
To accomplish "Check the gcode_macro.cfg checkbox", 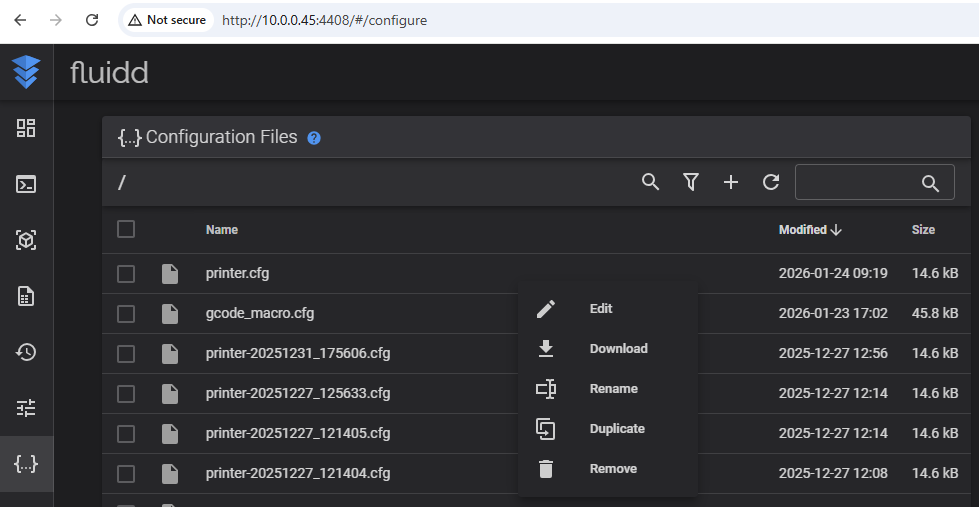I will [126, 313].
